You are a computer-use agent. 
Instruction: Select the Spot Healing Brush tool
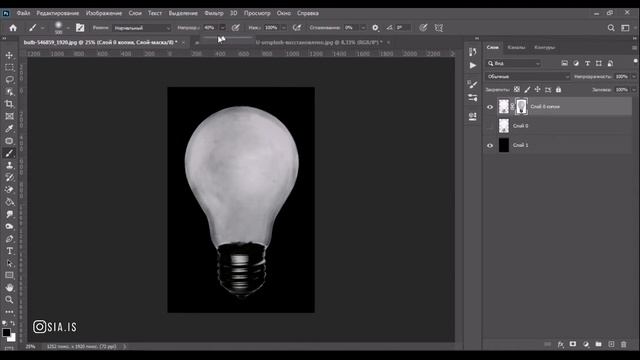point(9,141)
